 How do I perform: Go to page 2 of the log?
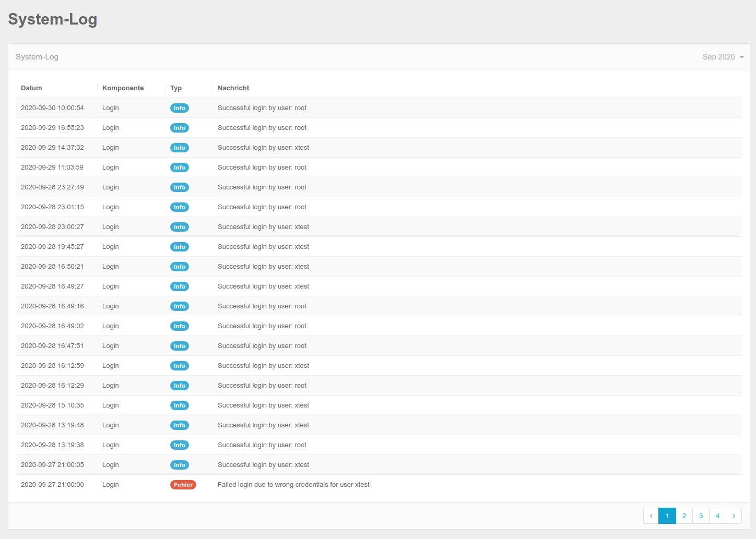point(684,516)
